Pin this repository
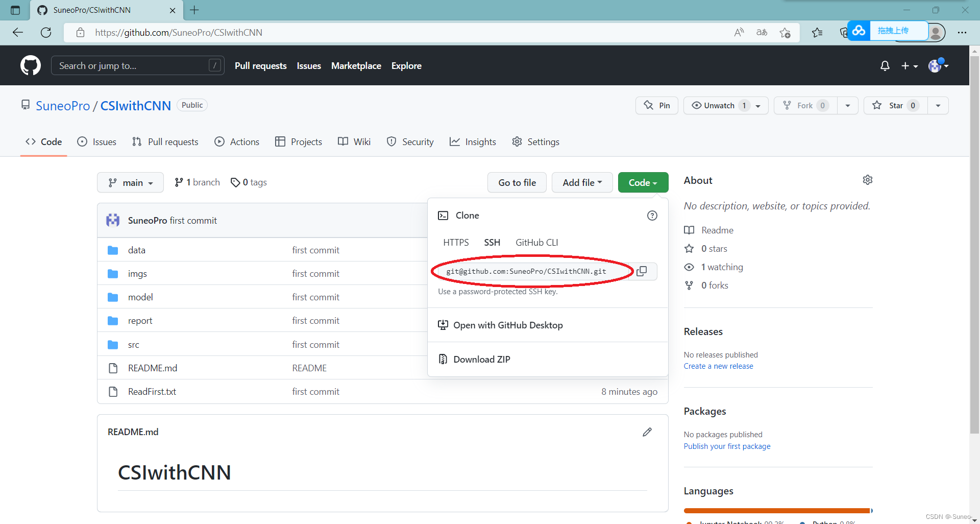Viewport: 980px width, 524px height. (x=657, y=106)
